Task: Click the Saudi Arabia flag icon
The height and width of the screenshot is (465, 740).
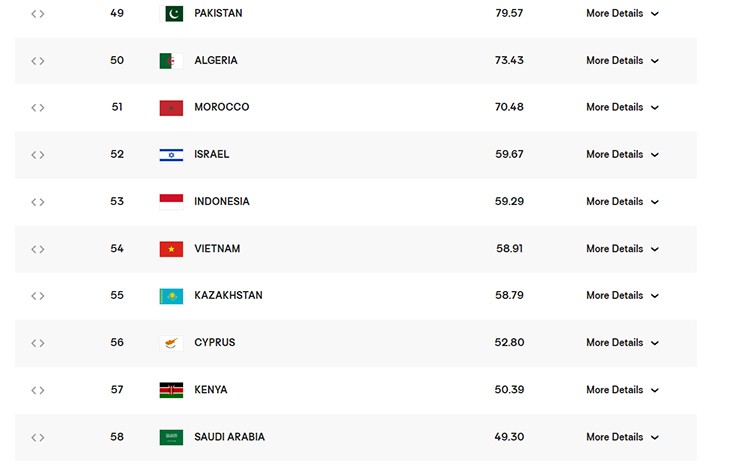Action: [171, 437]
